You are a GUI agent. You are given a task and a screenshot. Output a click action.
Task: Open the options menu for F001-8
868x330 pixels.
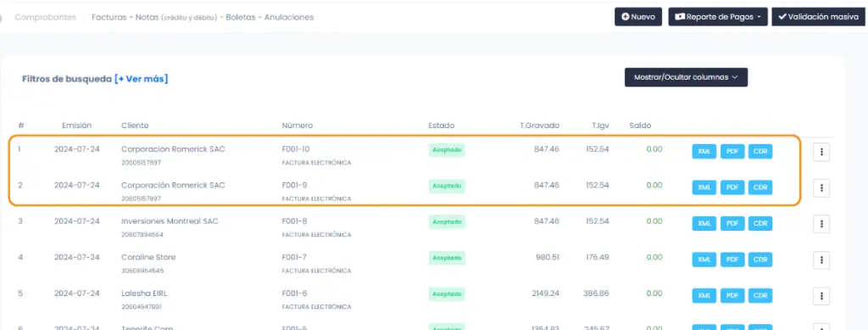(x=821, y=224)
